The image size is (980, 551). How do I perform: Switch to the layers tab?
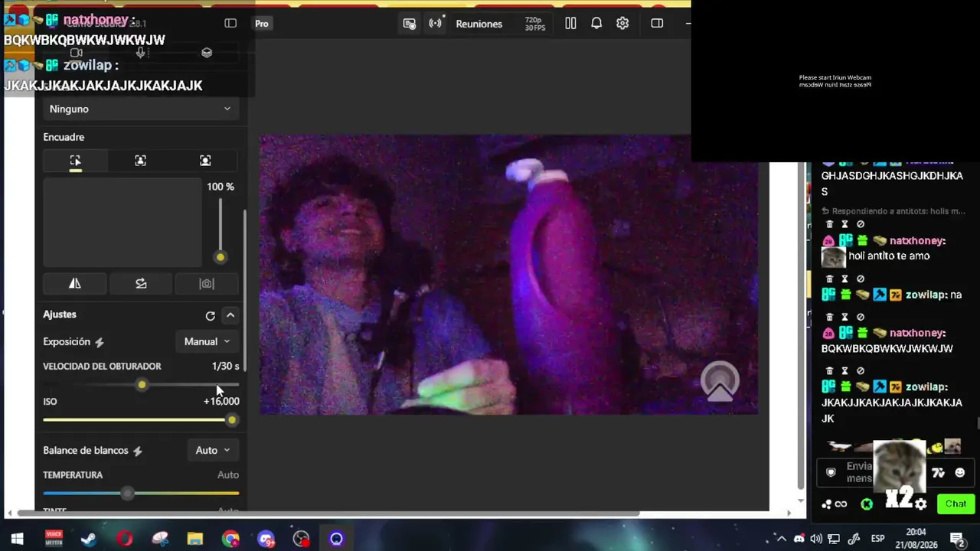click(x=207, y=53)
